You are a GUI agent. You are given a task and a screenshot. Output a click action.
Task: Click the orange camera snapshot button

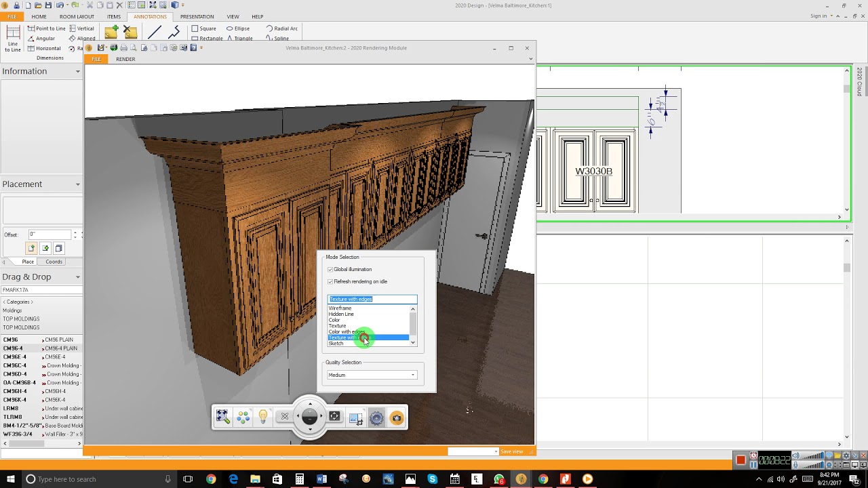click(x=397, y=418)
